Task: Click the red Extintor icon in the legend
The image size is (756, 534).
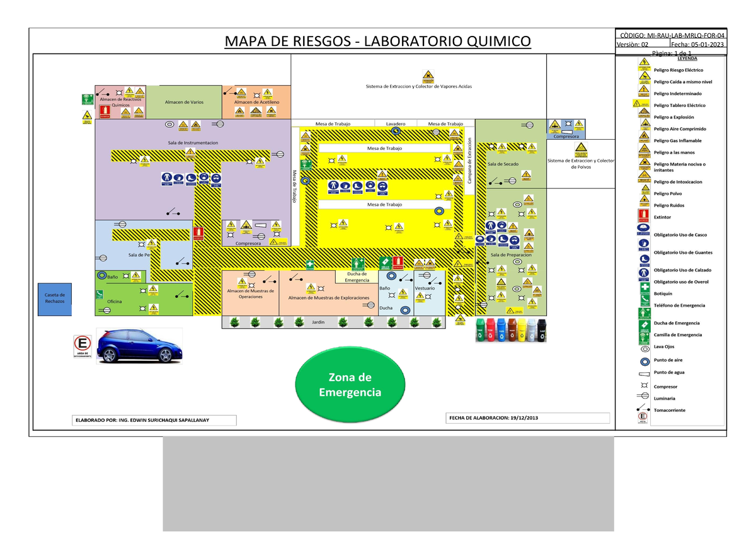Action: (644, 217)
